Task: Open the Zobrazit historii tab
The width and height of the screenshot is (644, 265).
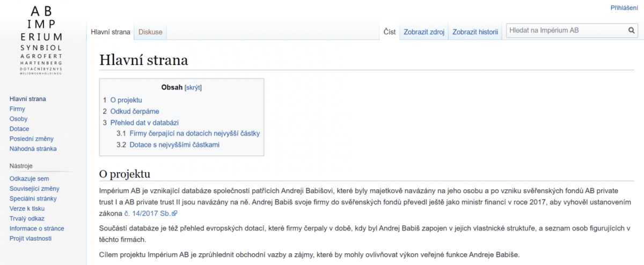Action: (475, 32)
